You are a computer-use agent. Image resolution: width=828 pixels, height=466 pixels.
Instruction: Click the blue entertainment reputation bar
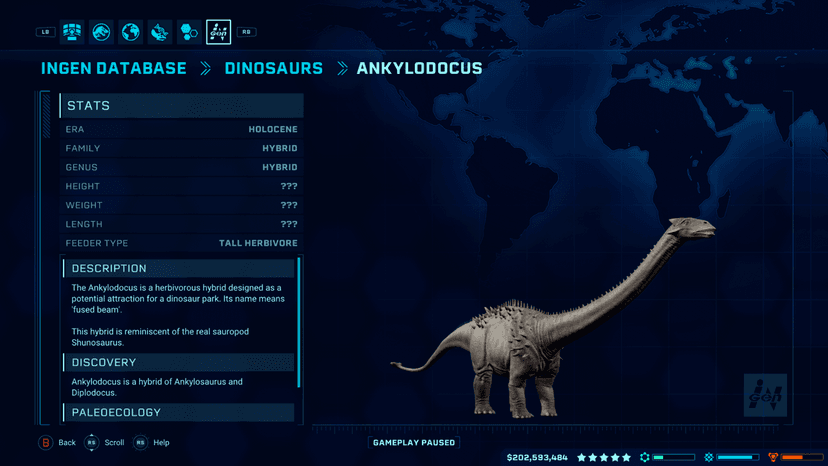(738, 458)
